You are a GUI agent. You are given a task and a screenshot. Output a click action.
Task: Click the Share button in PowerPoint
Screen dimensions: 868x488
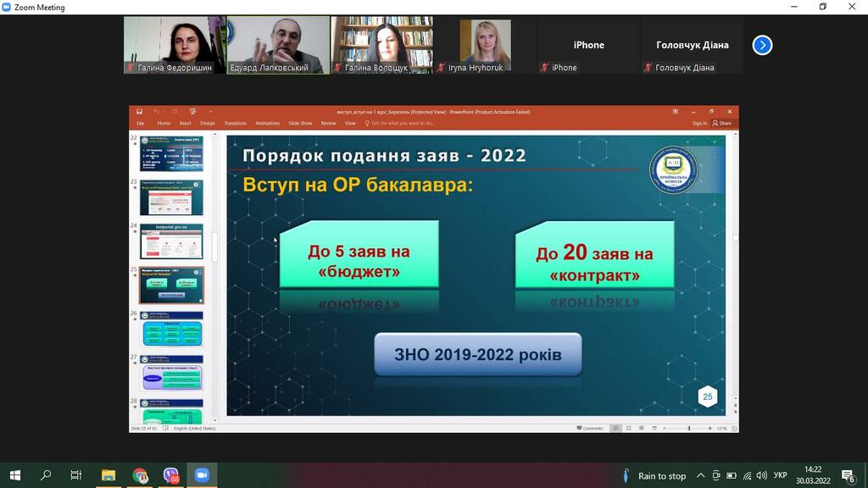[722, 123]
